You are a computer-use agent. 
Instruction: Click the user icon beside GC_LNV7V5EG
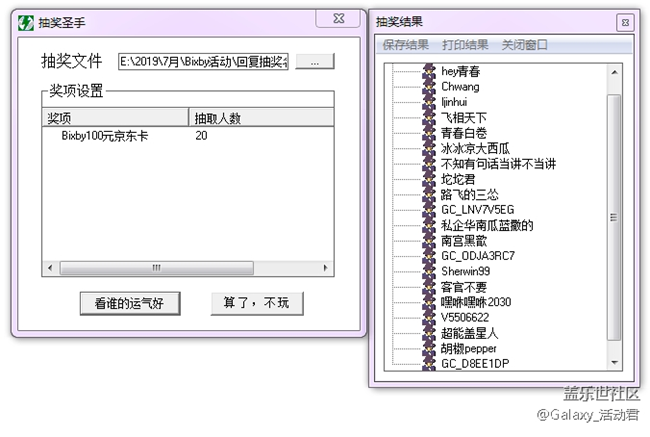coord(430,209)
